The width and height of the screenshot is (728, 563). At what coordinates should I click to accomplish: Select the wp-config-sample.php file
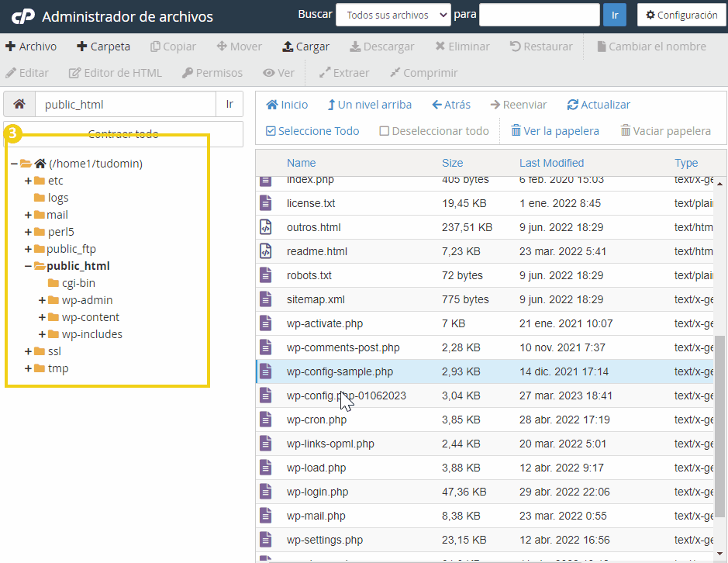click(485, 371)
